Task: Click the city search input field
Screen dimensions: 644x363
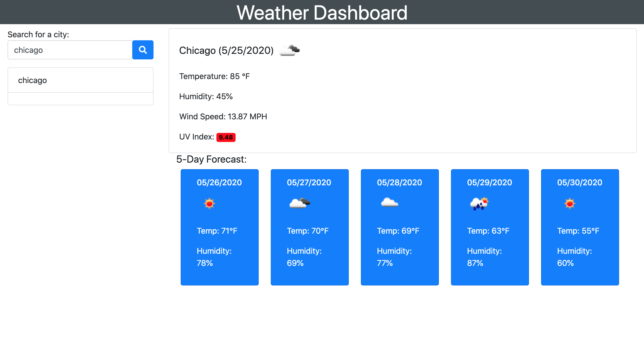Action: [70, 50]
